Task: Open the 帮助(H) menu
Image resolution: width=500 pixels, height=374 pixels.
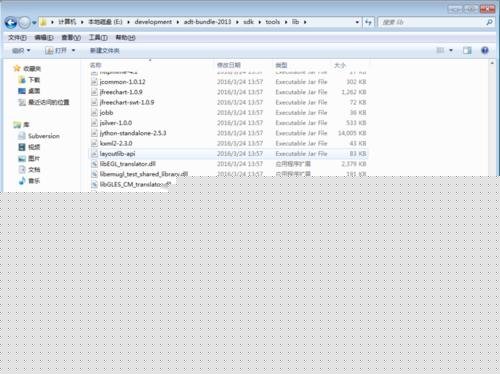Action: (125, 37)
